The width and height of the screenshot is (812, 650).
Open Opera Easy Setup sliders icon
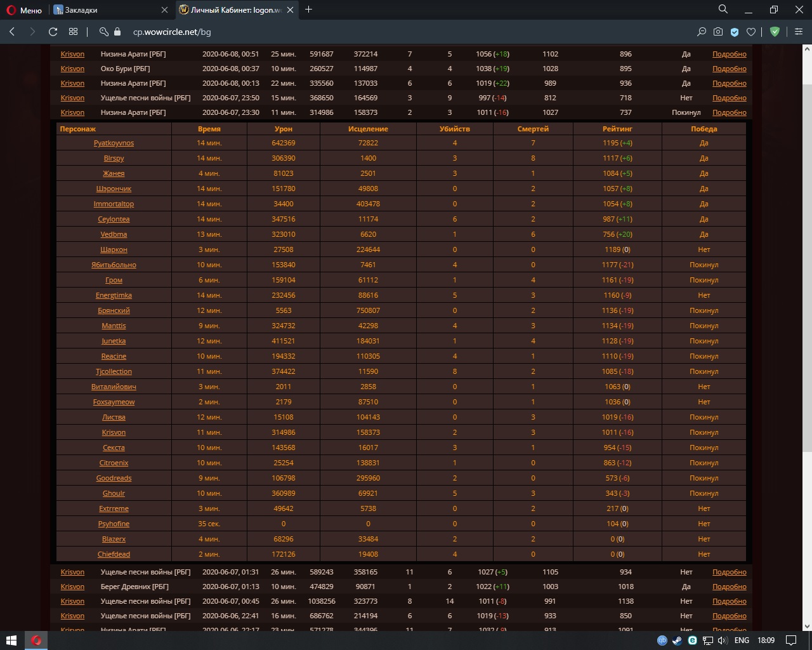tap(798, 32)
